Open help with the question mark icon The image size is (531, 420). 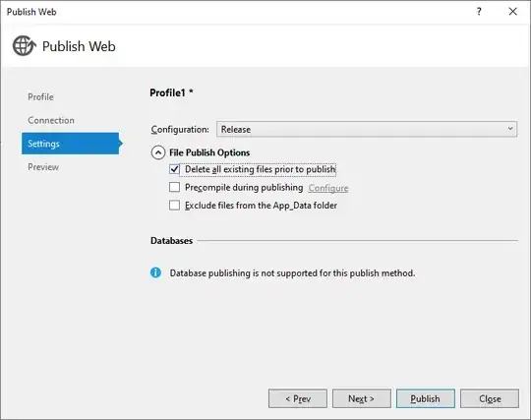point(479,12)
